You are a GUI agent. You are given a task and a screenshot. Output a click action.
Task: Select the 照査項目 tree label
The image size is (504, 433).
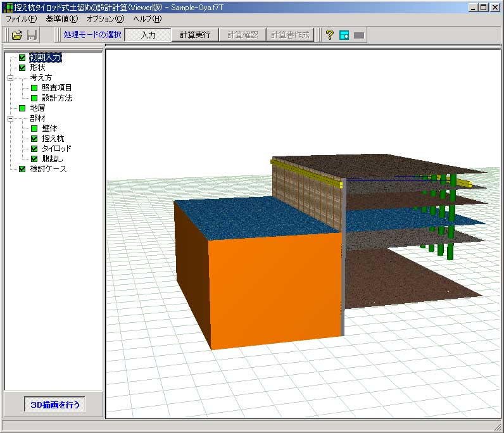click(x=56, y=88)
